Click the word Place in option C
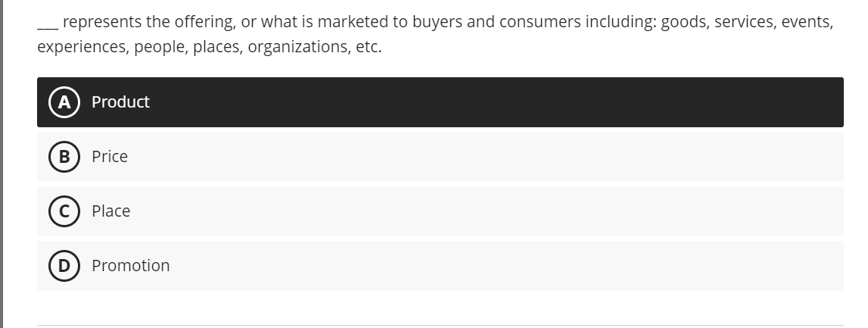 coord(110,211)
